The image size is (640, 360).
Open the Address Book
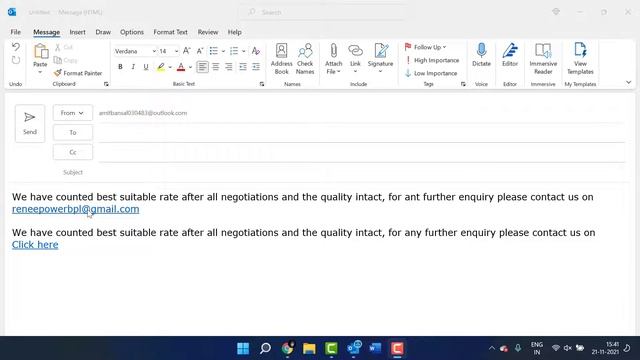[x=281, y=59]
